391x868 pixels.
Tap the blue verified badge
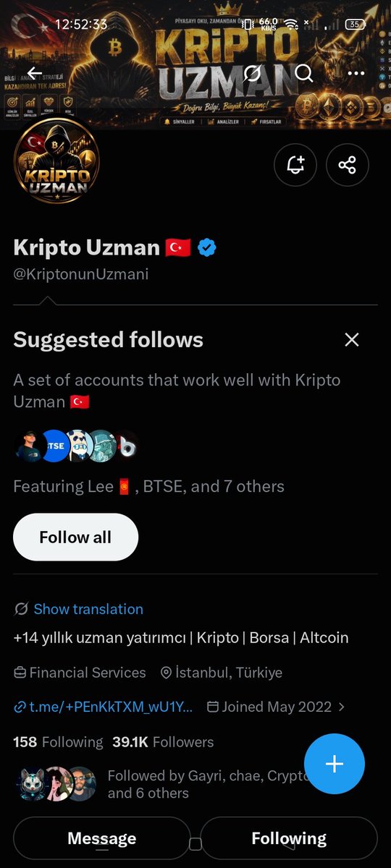207,247
